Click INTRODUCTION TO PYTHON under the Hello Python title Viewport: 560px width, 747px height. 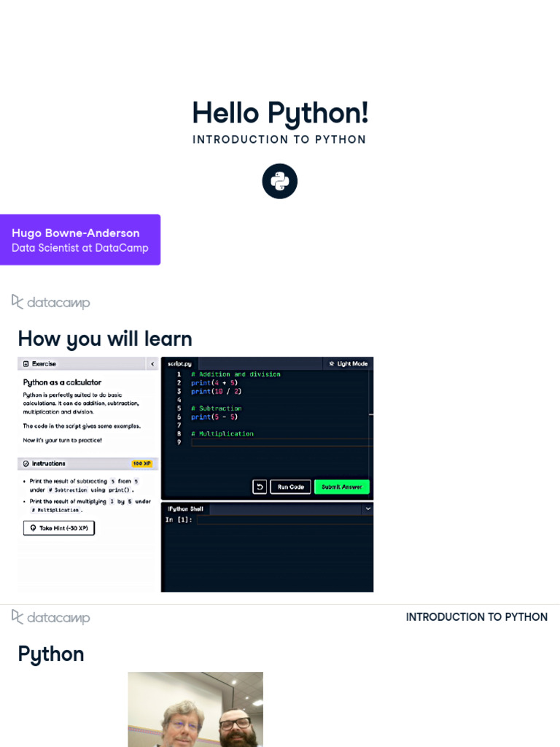coord(279,139)
